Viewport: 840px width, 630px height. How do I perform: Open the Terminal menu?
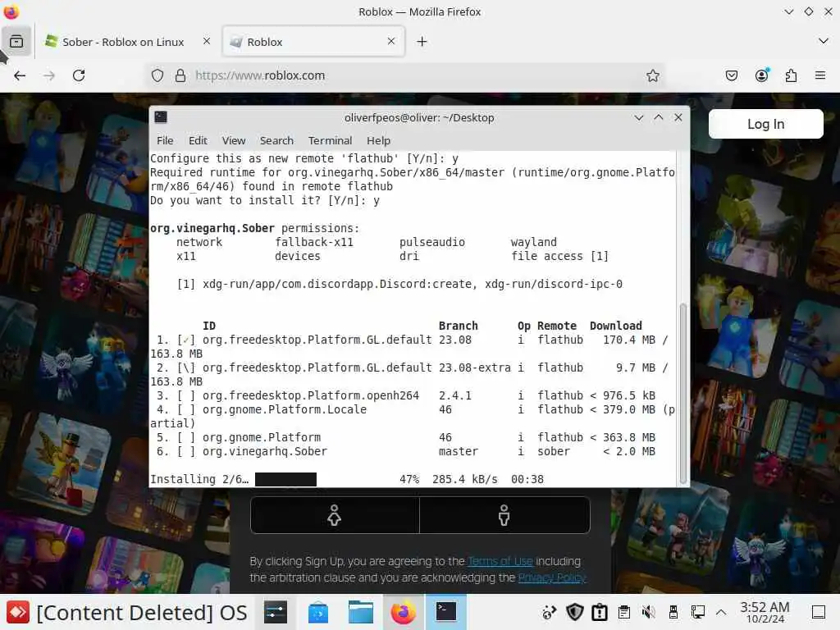click(x=330, y=140)
